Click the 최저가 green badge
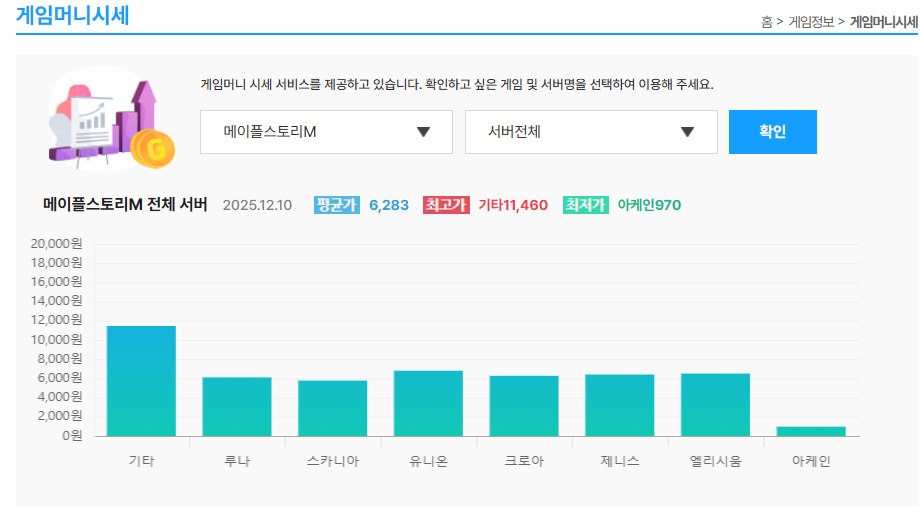The height and width of the screenshot is (507, 920). click(586, 205)
